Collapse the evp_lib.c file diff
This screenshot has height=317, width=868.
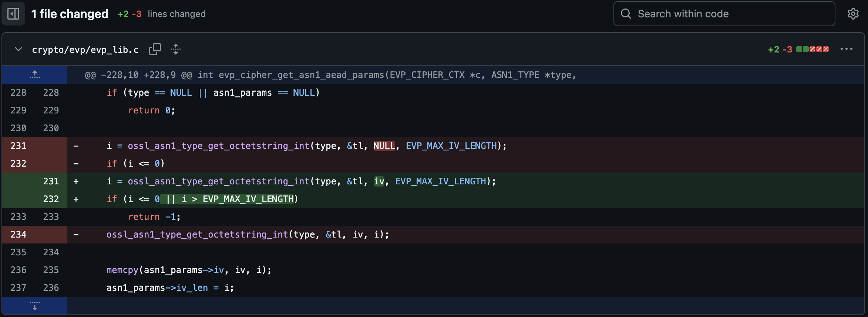point(18,49)
